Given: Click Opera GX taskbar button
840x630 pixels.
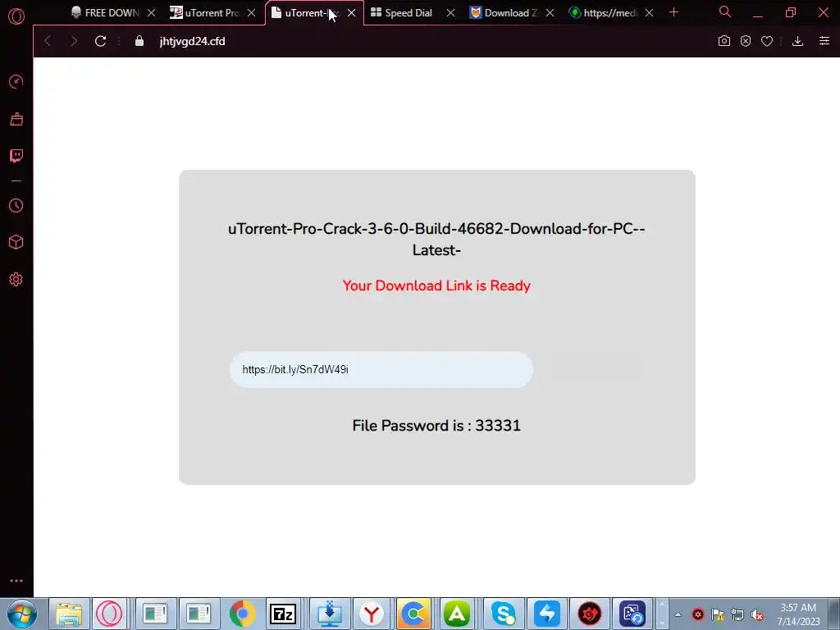Looking at the screenshot, I should click(x=109, y=614).
